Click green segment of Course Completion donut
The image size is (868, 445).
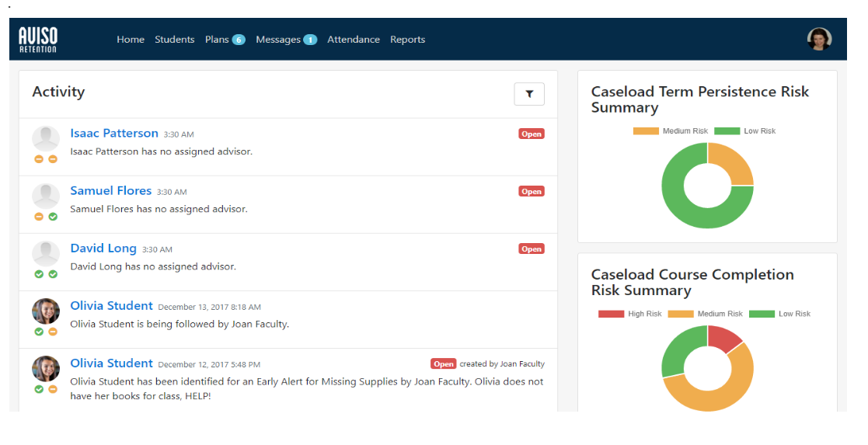tap(680, 349)
